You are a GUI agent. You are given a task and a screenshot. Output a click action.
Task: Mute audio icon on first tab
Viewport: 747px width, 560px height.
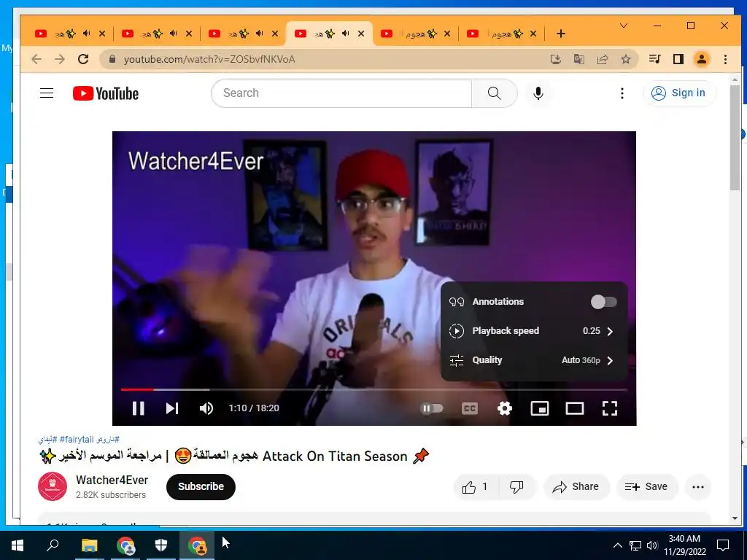[86, 34]
